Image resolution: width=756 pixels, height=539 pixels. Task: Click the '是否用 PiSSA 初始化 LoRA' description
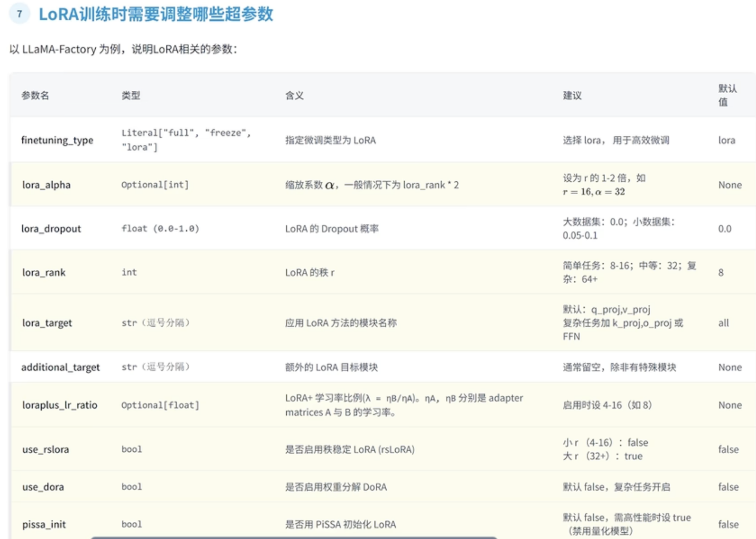(x=341, y=524)
